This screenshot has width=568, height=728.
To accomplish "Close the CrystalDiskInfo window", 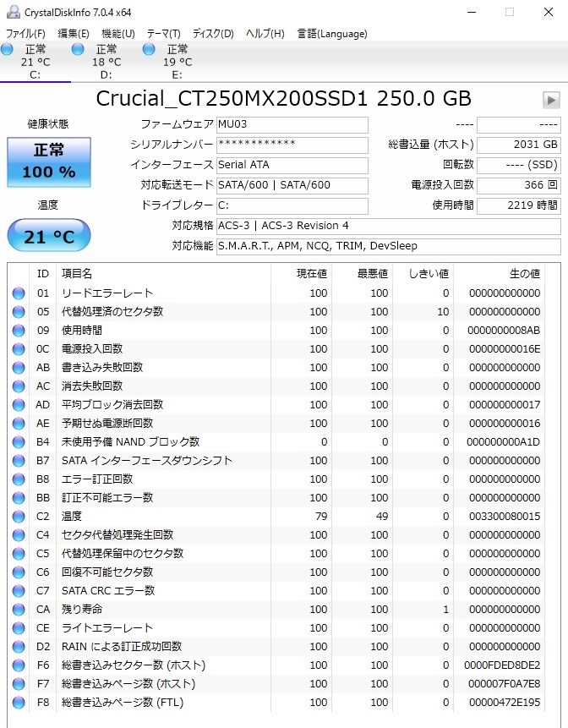I will point(549,12).
